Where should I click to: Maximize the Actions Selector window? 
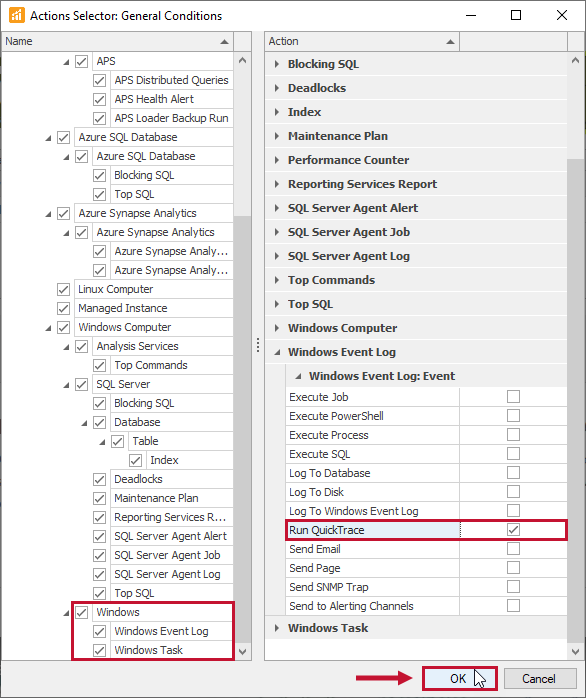[x=516, y=15]
